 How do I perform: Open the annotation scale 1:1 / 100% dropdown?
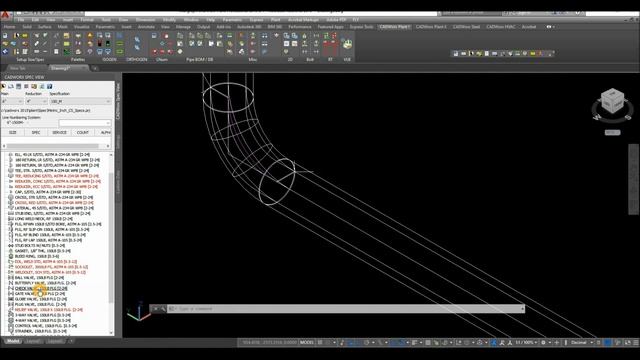click(527, 342)
